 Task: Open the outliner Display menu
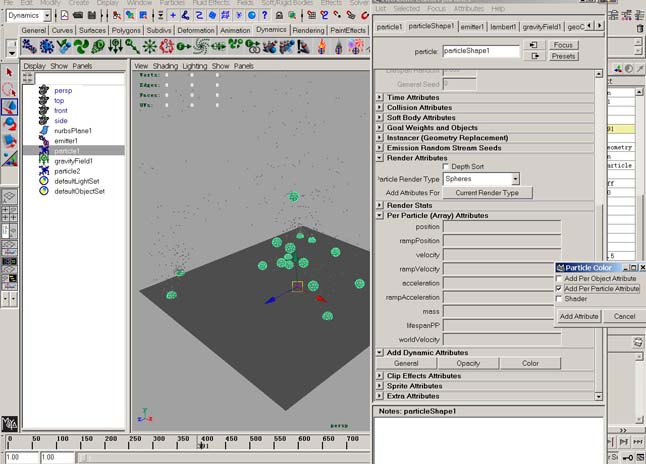[34, 66]
